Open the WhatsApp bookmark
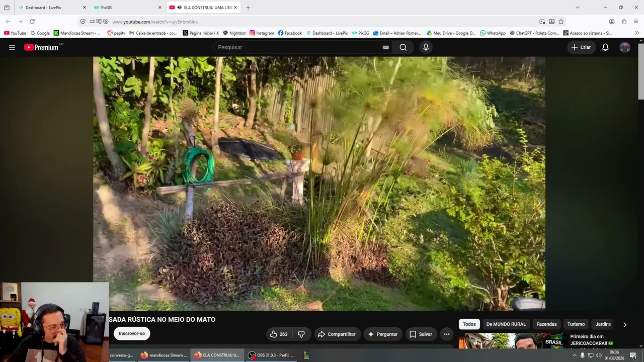Image resolution: width=644 pixels, height=362 pixels. pyautogui.click(x=493, y=33)
